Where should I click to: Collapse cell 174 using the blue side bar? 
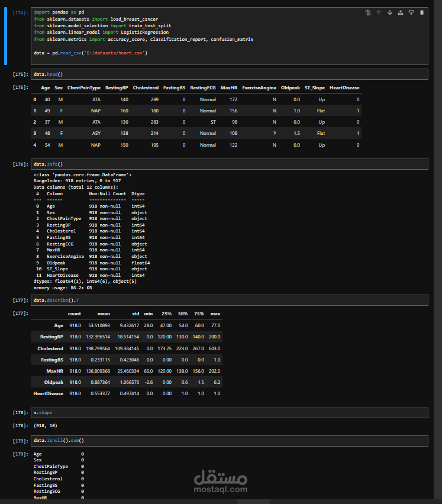[5, 36]
